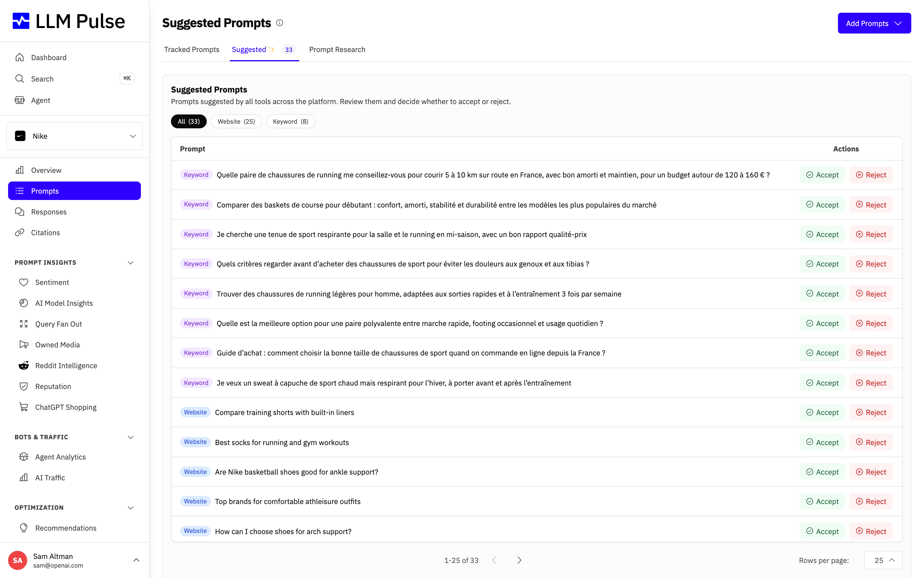Click the AI Traffic chart icon
924x578 pixels.
point(24,477)
